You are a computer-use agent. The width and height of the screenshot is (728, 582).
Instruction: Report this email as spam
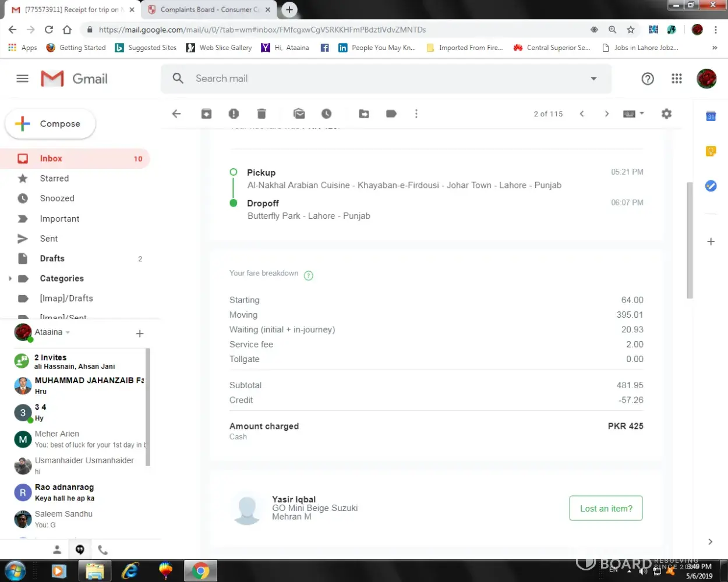click(234, 114)
